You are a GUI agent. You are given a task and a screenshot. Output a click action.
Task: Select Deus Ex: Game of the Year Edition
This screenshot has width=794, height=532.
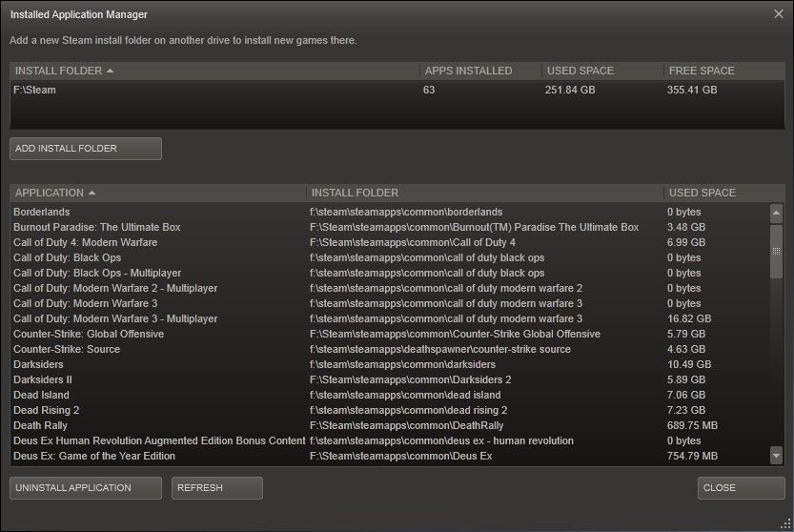point(390,456)
